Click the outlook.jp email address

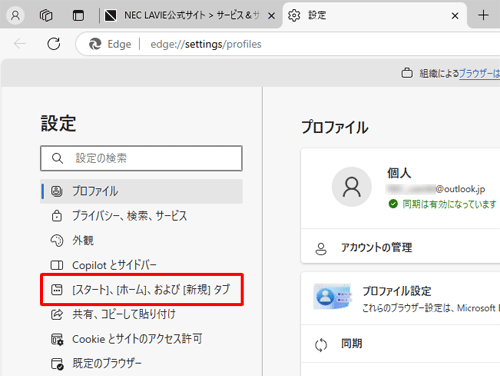435,189
